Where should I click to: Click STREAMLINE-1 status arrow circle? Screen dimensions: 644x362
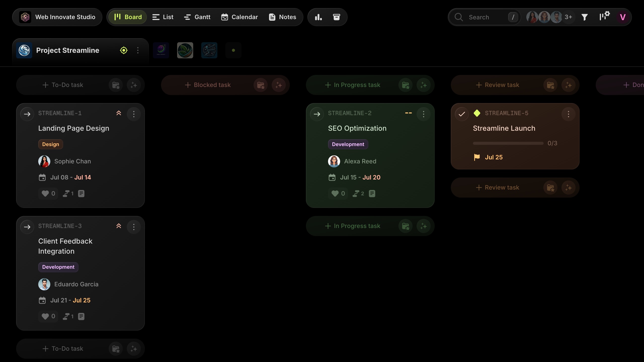pyautogui.click(x=27, y=114)
